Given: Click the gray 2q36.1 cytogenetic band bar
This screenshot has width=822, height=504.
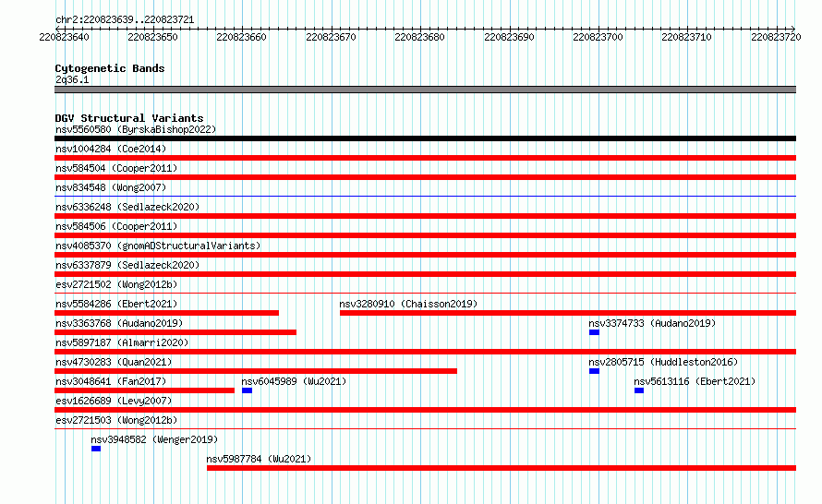Looking at the screenshot, I should coord(425,90).
